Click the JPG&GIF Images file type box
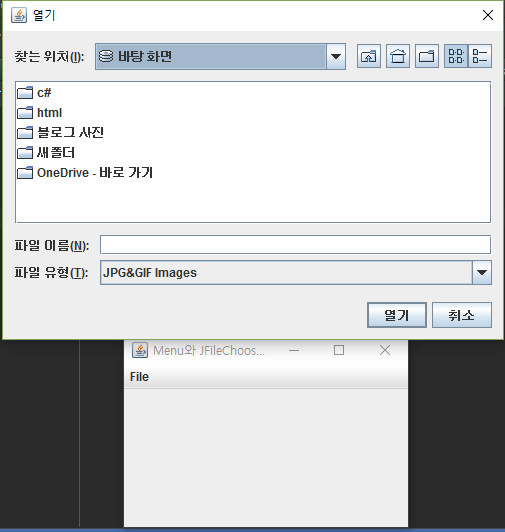 tap(296, 272)
